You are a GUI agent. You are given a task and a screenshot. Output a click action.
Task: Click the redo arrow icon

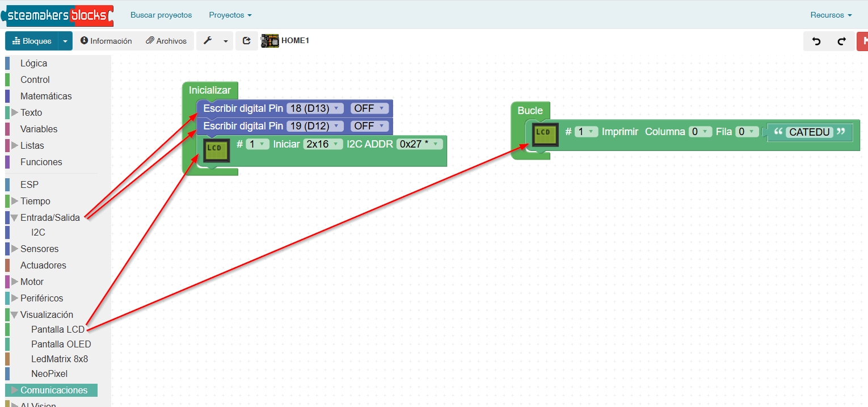pos(842,41)
